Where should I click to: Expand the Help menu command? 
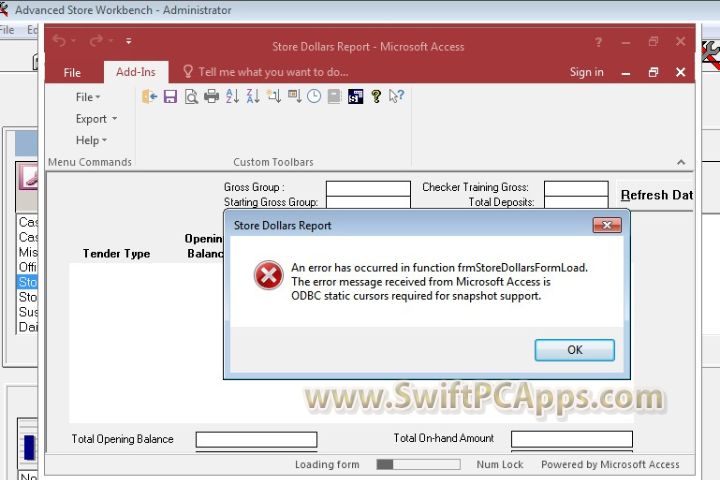(91, 140)
